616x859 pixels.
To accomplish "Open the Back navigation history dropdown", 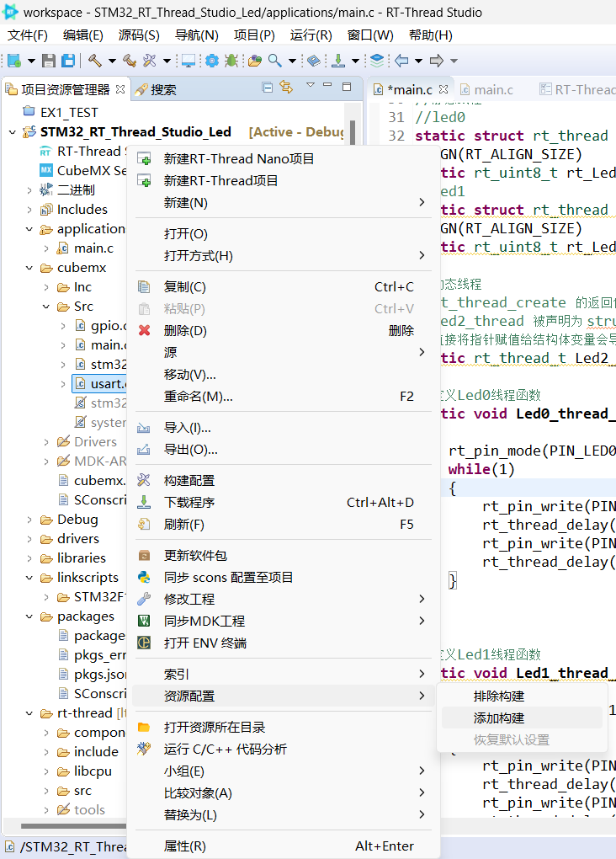I will point(418,61).
